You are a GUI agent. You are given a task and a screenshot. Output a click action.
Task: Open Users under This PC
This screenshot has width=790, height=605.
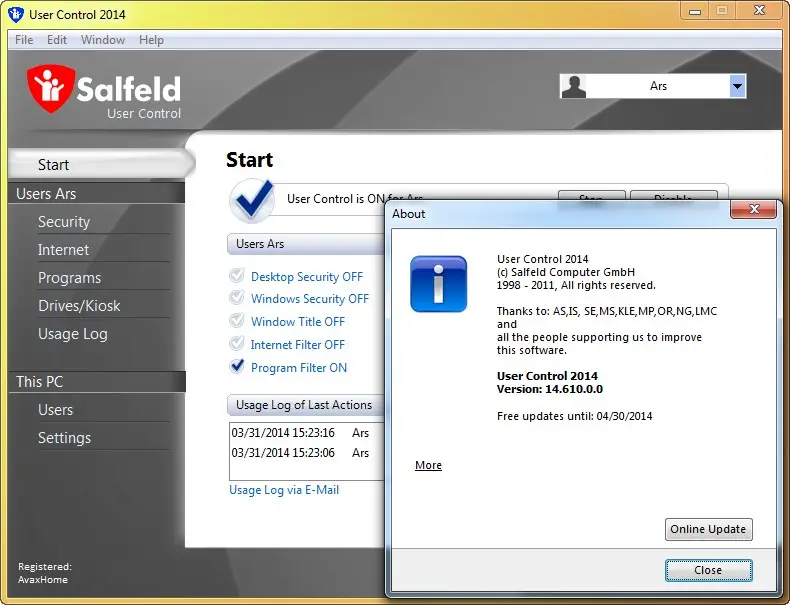point(55,410)
